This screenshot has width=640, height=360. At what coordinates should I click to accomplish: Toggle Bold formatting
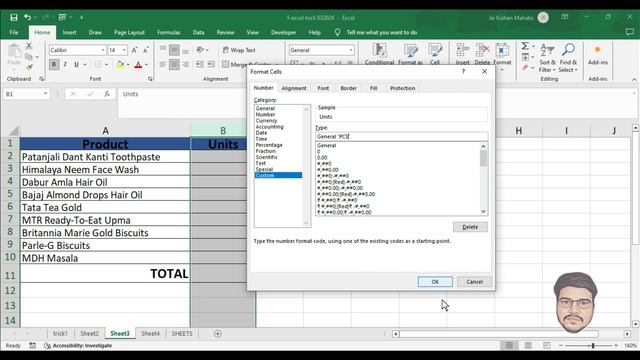54,64
